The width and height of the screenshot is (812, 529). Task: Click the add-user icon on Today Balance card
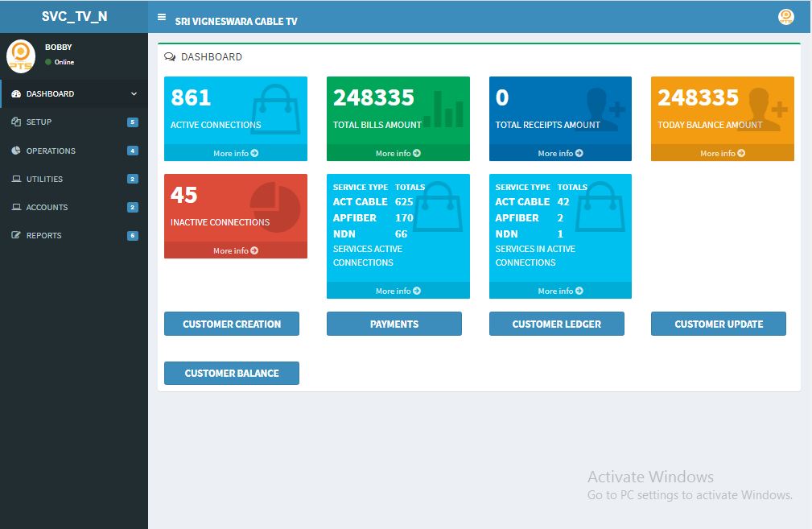point(766,108)
